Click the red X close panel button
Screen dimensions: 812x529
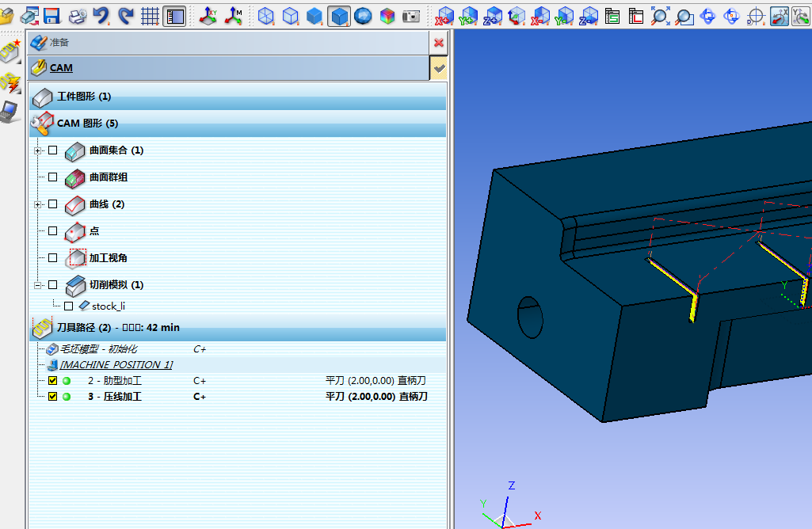tap(439, 42)
